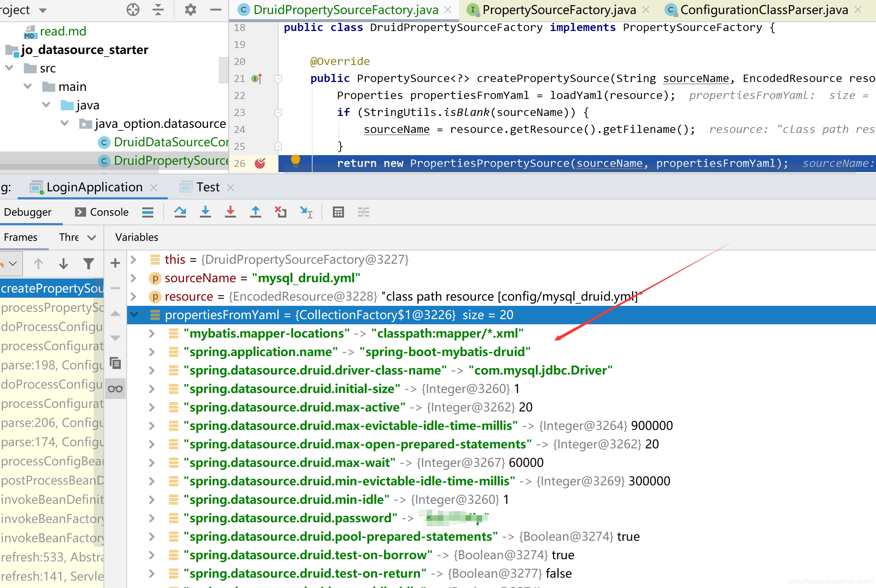Click the Step Over debug icon
This screenshot has height=588, width=876.
180,212
